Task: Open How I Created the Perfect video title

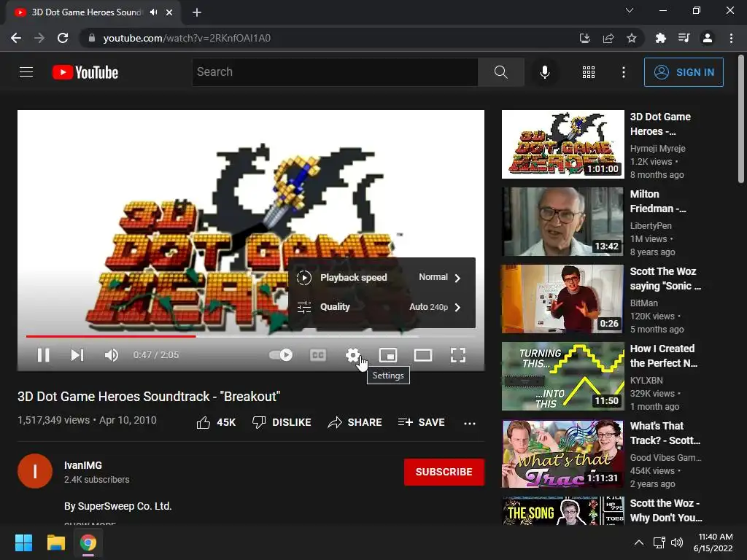Action: (x=663, y=356)
